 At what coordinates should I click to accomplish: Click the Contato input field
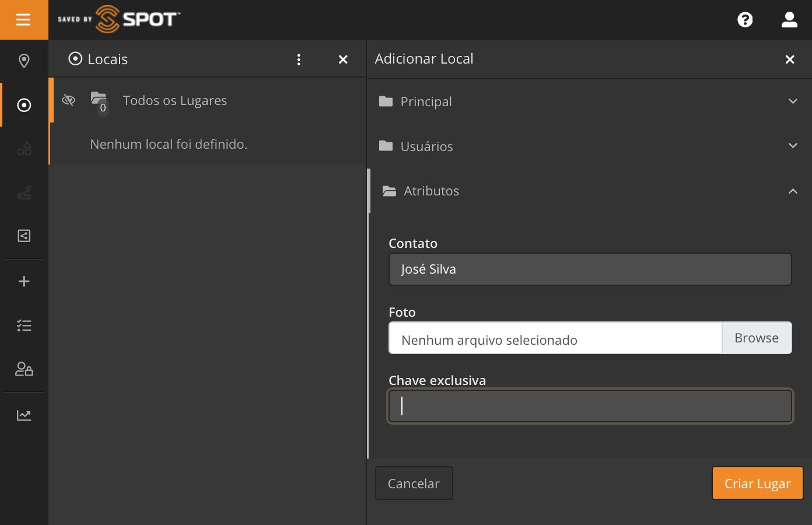click(x=589, y=269)
